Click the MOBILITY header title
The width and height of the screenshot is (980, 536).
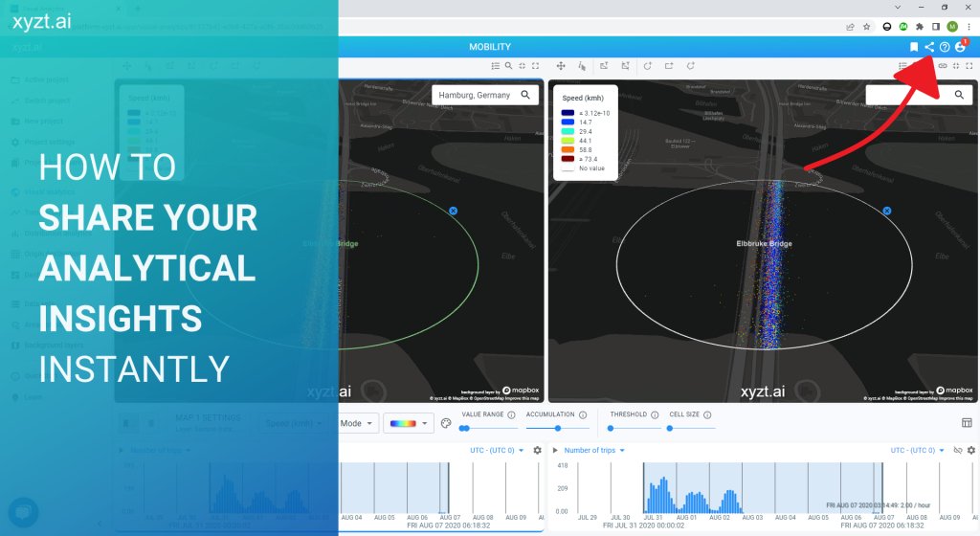click(490, 47)
